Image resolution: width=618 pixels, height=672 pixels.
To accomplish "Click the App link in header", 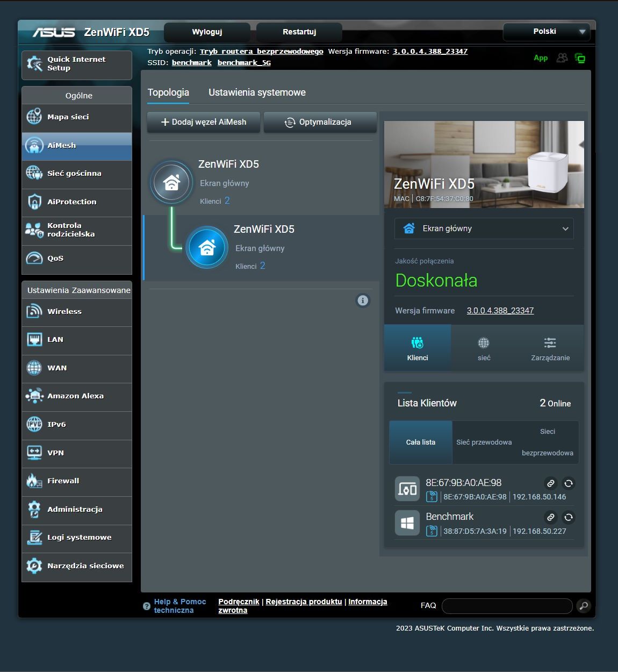I will [541, 58].
